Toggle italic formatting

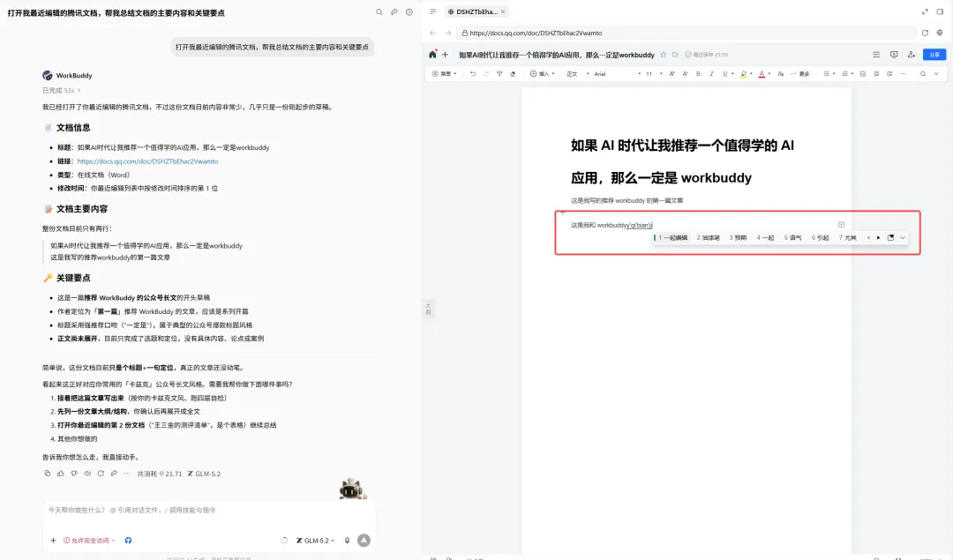pyautogui.click(x=711, y=73)
